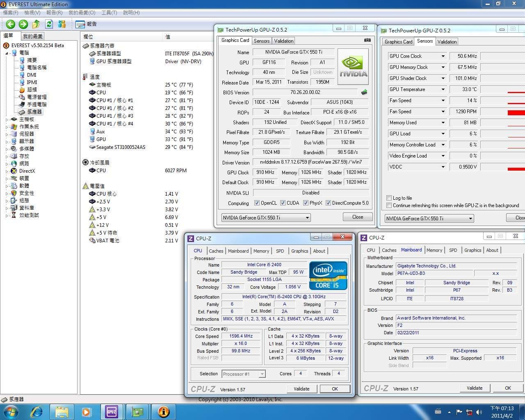Click the taskbar clock
The height and width of the screenshot is (420, 525).
point(502,412)
